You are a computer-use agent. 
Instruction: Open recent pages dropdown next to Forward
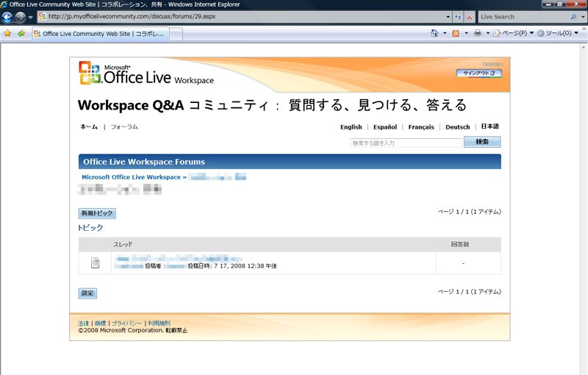pyautogui.click(x=31, y=17)
